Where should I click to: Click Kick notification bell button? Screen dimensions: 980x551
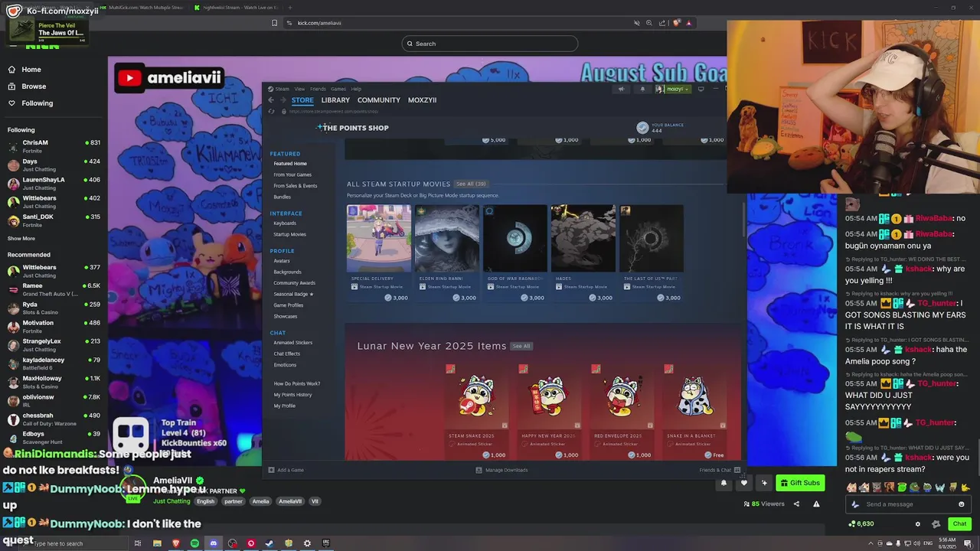(724, 483)
